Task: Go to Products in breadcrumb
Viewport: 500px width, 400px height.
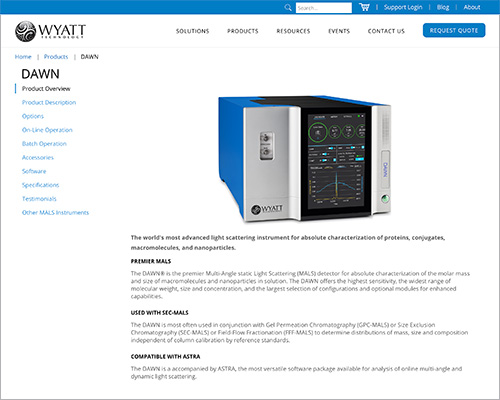Action: coord(56,57)
